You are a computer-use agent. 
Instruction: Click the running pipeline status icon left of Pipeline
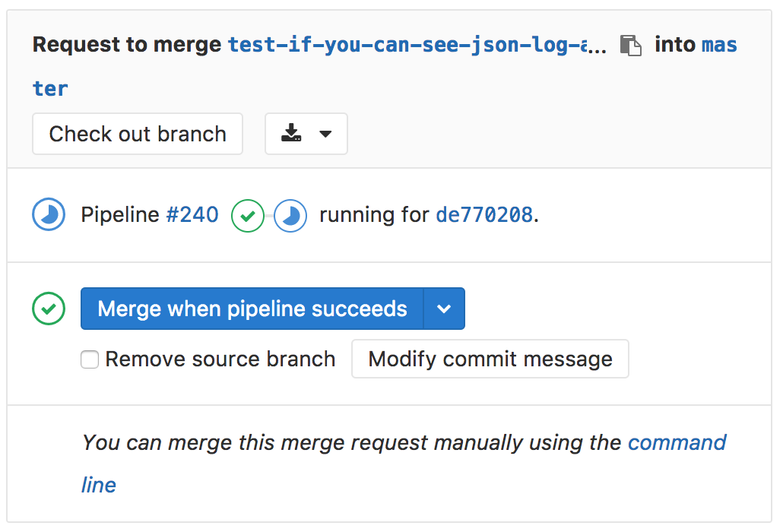(x=49, y=215)
